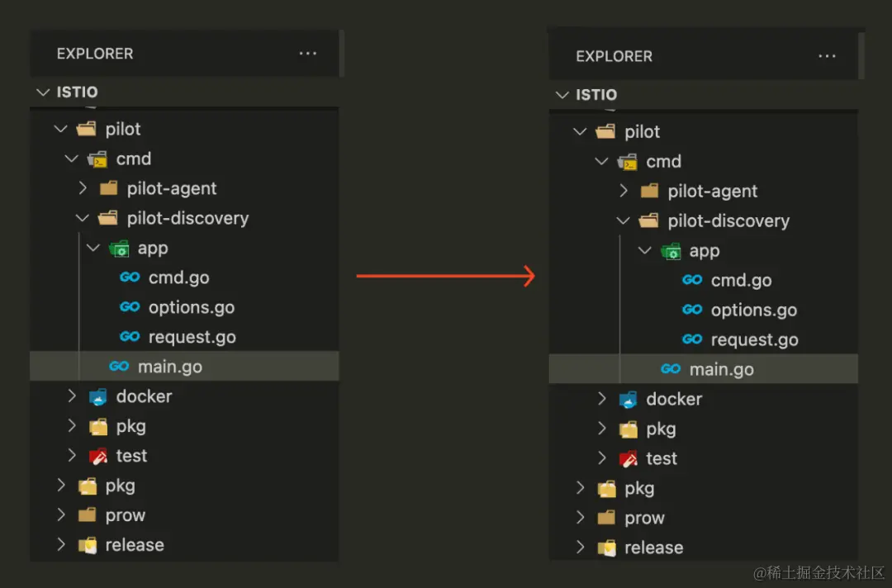Image resolution: width=892 pixels, height=588 pixels.
Task: Click the release folder icon in left Explorer
Action: (87, 545)
